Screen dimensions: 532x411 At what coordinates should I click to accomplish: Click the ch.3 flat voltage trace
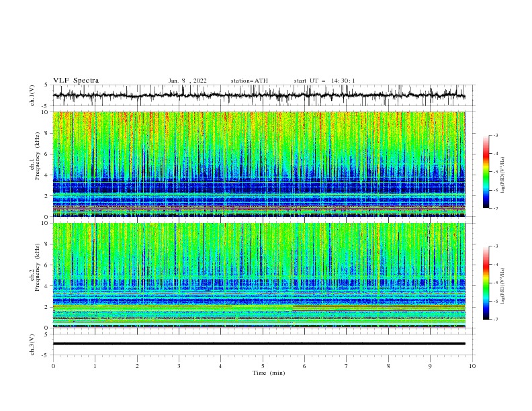coord(259,344)
